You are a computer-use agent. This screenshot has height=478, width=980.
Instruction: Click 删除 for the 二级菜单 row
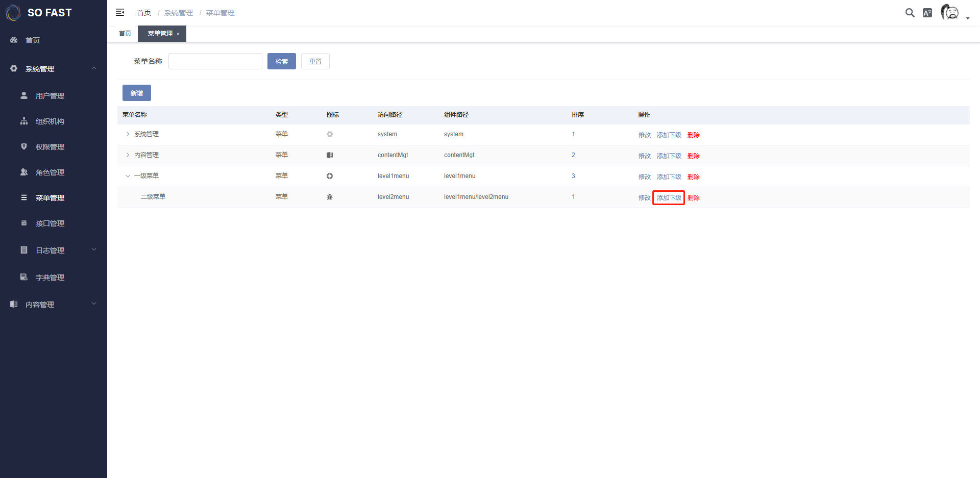[693, 198]
